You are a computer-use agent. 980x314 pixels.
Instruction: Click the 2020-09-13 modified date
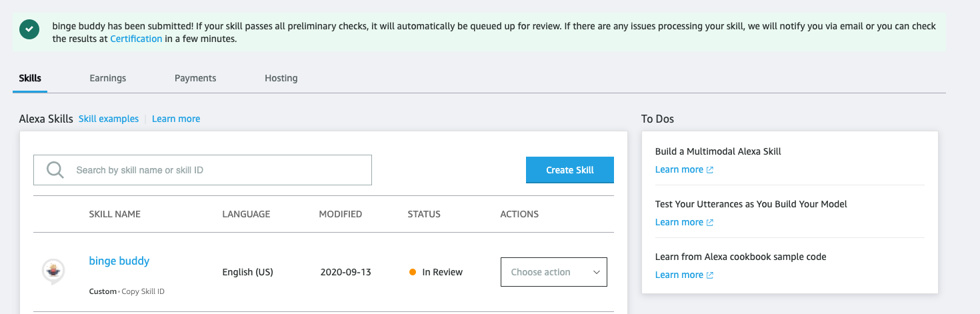(x=345, y=272)
